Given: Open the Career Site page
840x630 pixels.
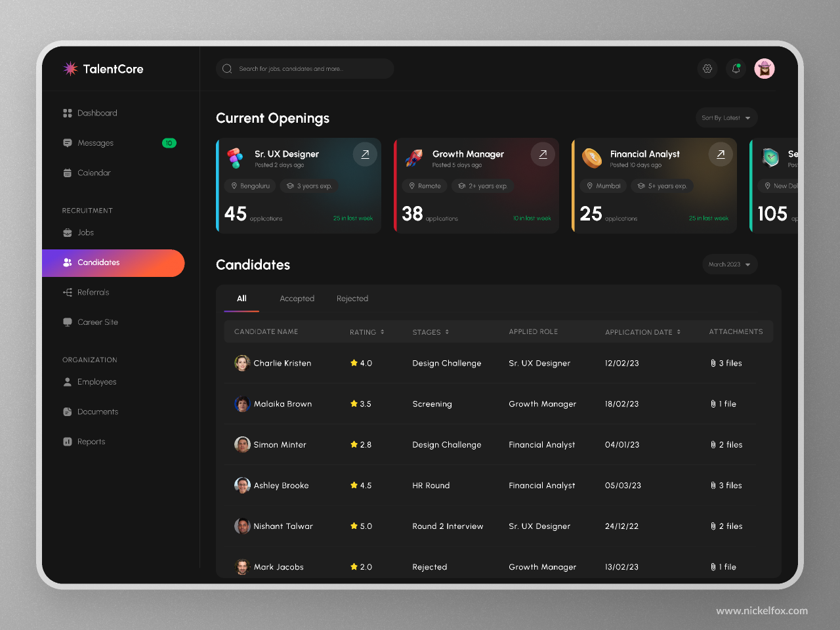Looking at the screenshot, I should [x=97, y=322].
